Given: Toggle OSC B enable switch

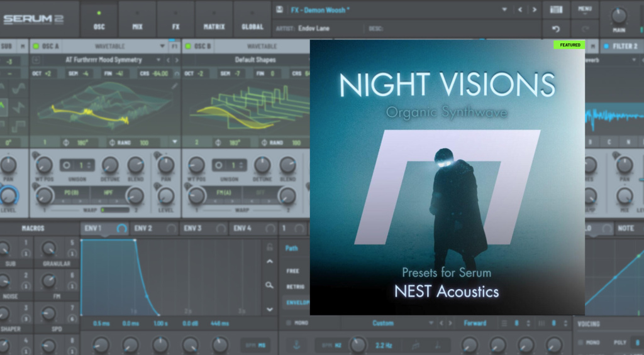Looking at the screenshot, I should pyautogui.click(x=188, y=46).
